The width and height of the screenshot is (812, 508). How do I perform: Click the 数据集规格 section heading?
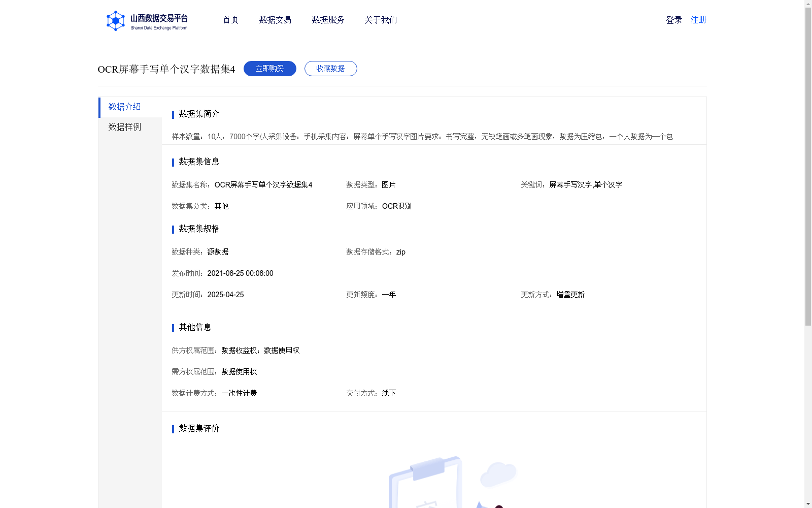click(x=199, y=229)
